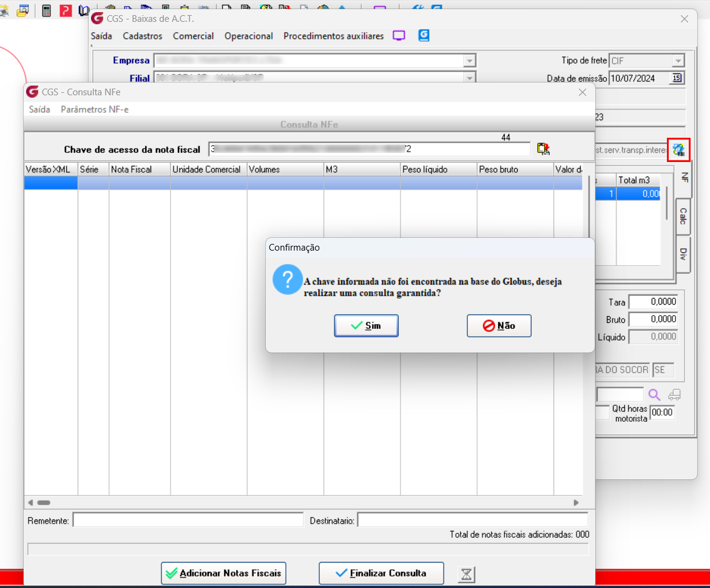Expand the Empresa dropdown
The image size is (710, 588).
coord(470,60)
